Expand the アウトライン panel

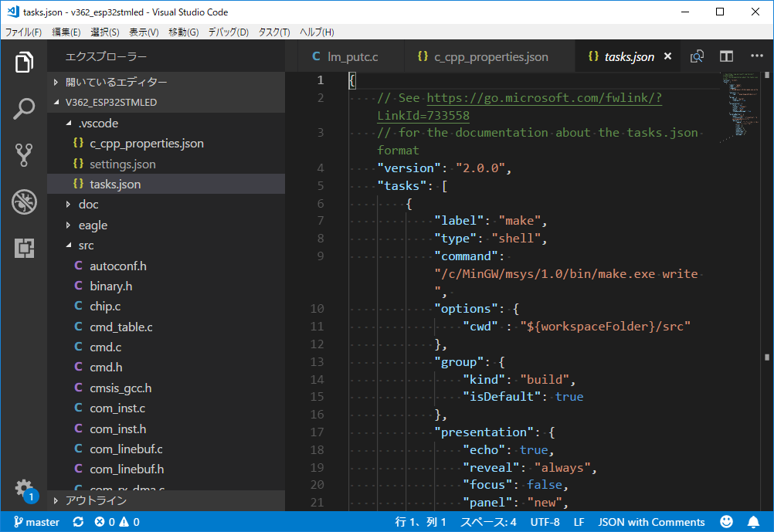coord(96,500)
